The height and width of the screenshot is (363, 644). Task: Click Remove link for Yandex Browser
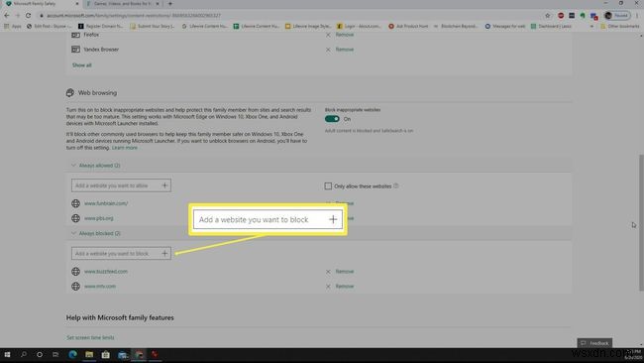[345, 50]
